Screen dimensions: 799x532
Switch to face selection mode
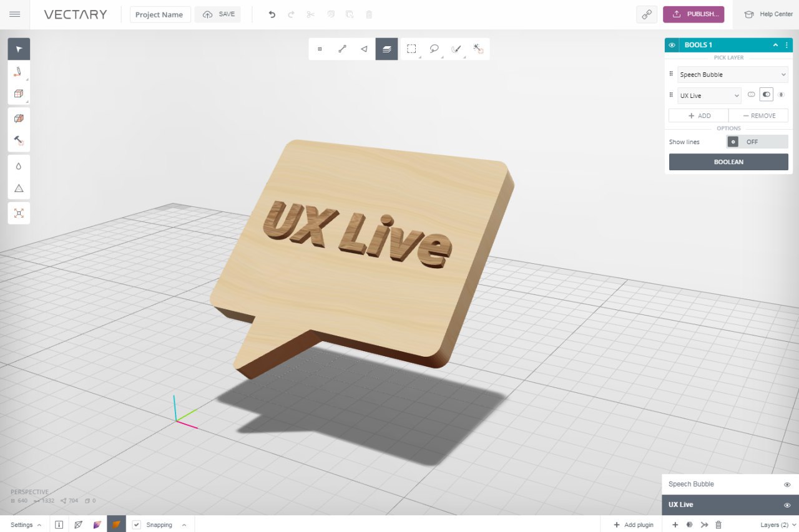364,49
